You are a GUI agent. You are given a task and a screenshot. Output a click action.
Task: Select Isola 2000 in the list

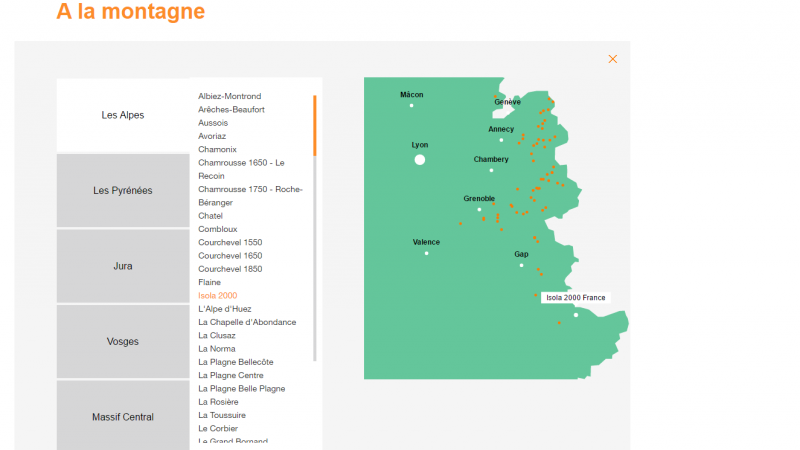click(218, 296)
